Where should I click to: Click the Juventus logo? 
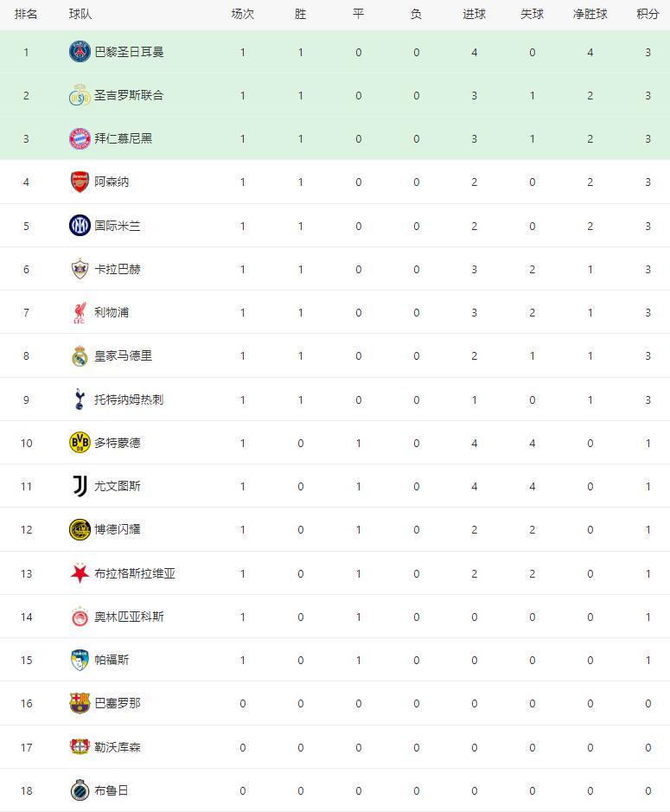click(x=80, y=486)
